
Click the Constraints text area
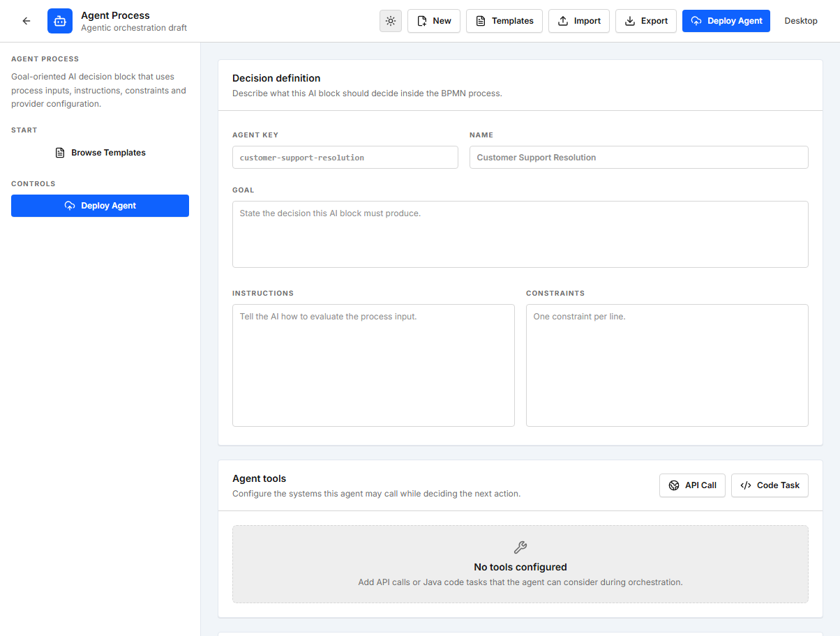(x=667, y=365)
